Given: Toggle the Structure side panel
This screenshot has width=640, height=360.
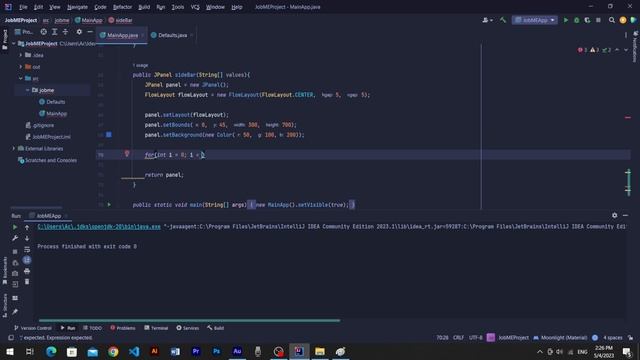Looking at the screenshot, I should (4, 305).
